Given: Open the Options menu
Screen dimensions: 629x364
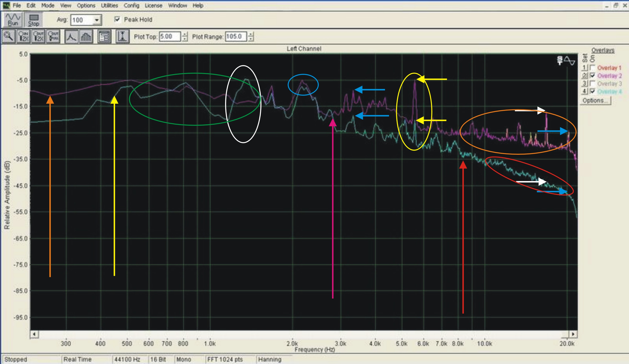Looking at the screenshot, I should [x=86, y=5].
